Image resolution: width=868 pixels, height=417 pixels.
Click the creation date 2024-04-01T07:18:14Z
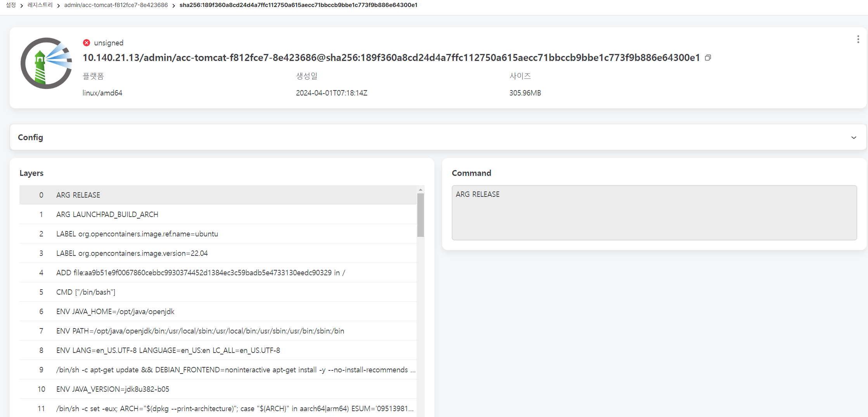click(x=332, y=93)
